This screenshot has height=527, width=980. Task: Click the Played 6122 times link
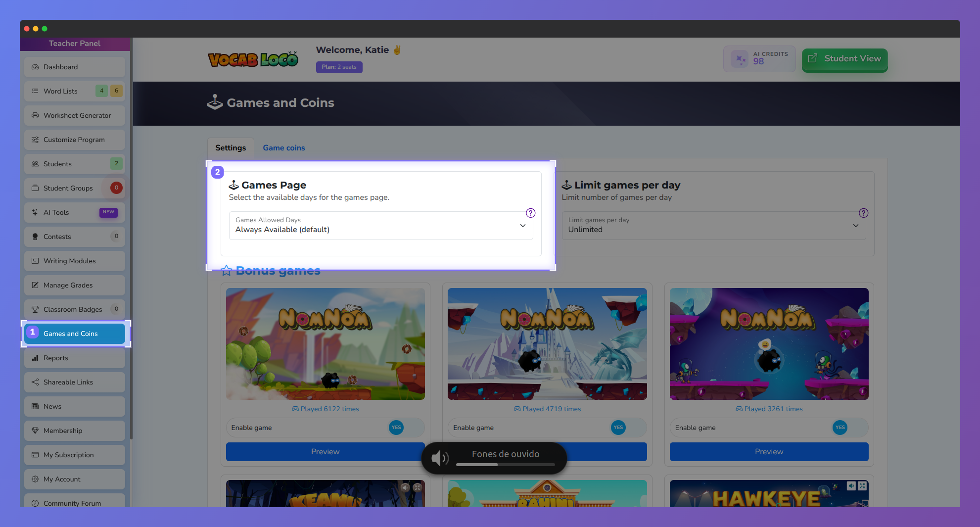pyautogui.click(x=326, y=409)
